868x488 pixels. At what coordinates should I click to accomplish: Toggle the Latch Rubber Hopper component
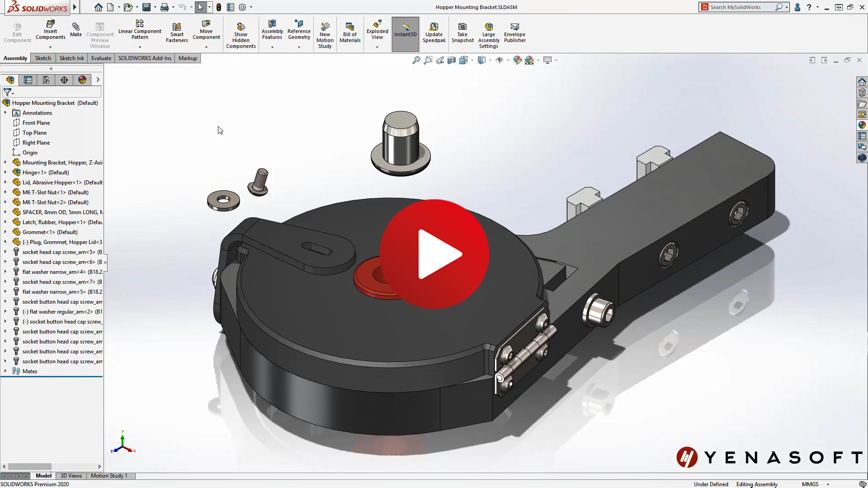pyautogui.click(x=6, y=222)
